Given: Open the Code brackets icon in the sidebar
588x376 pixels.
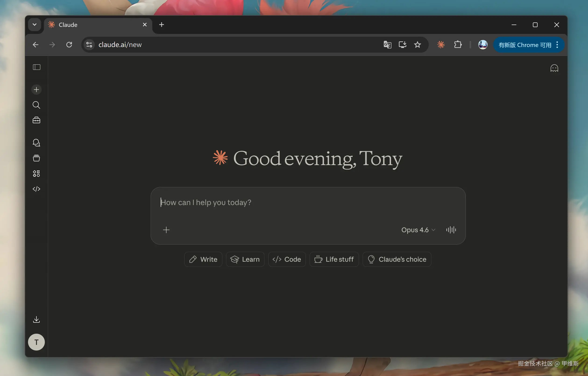Looking at the screenshot, I should point(36,189).
